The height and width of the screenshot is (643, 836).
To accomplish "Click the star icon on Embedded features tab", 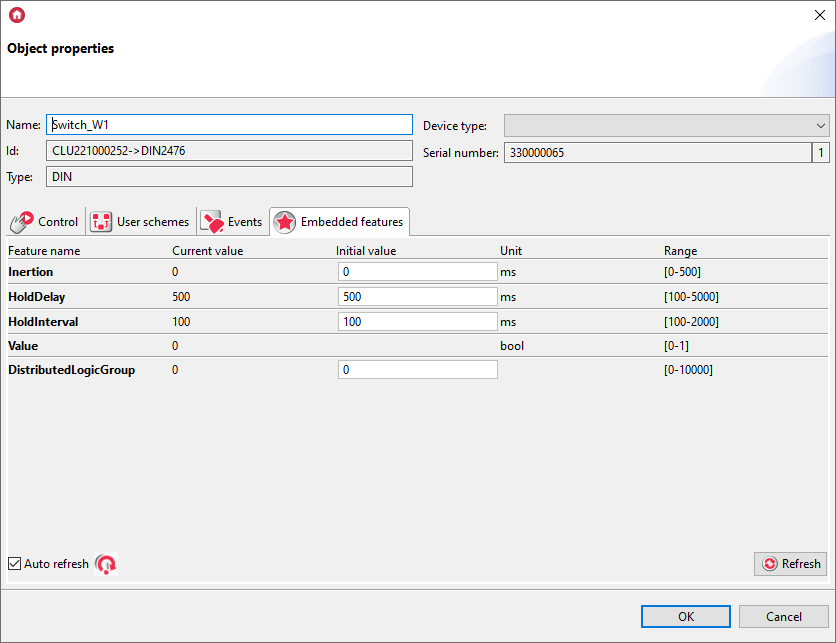I will click(x=282, y=221).
